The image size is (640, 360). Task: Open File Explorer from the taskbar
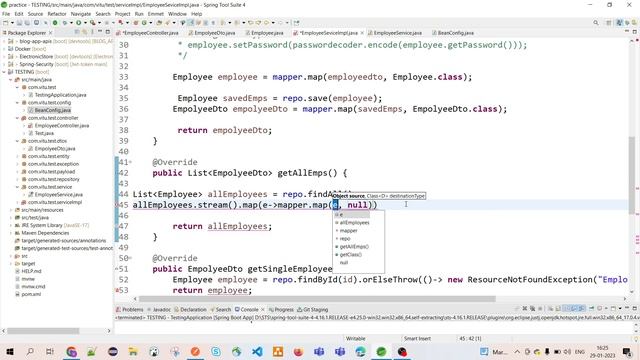pyautogui.click(x=133, y=351)
